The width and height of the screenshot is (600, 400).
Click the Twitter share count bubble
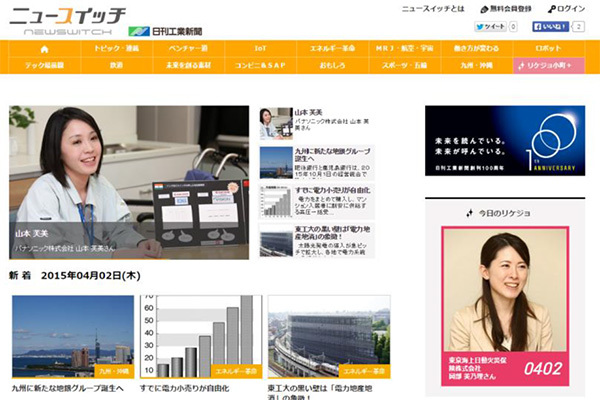coord(513,26)
